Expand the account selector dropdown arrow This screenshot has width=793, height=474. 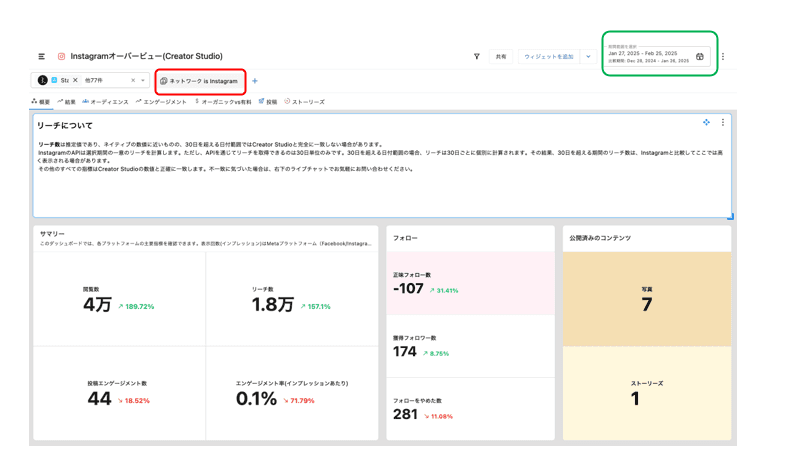tap(143, 81)
